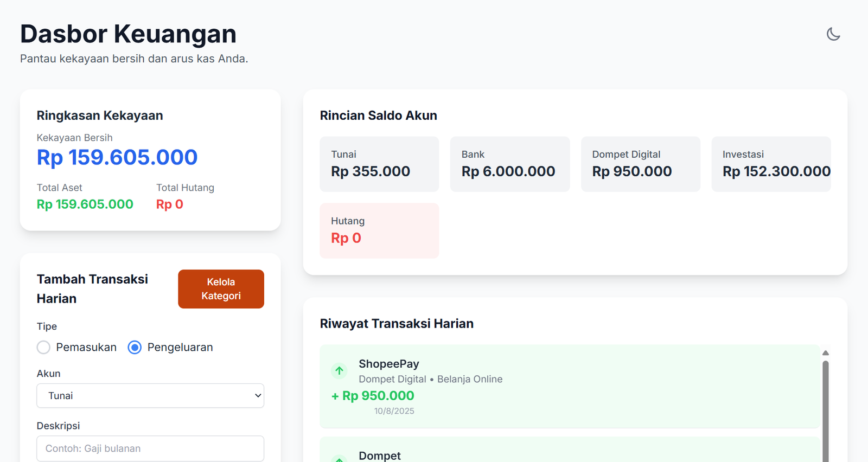Viewport: 868px width, 462px height.
Task: Click the Tunai balance card
Action: click(x=379, y=164)
